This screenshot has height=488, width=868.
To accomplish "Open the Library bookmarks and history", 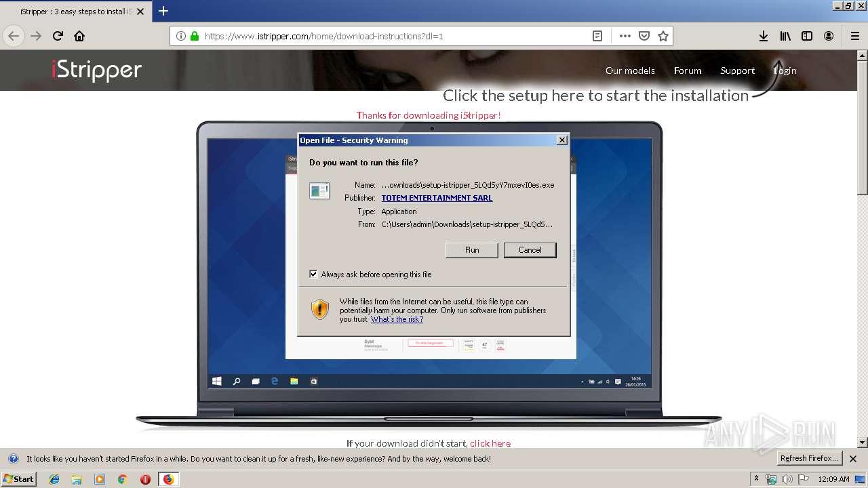I will pyautogui.click(x=785, y=36).
